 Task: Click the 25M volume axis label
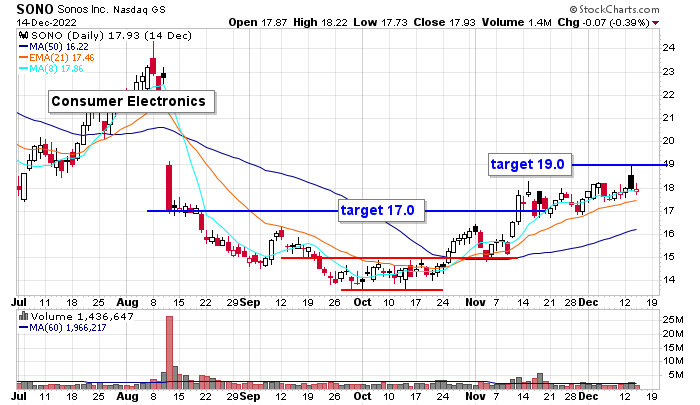(673, 320)
